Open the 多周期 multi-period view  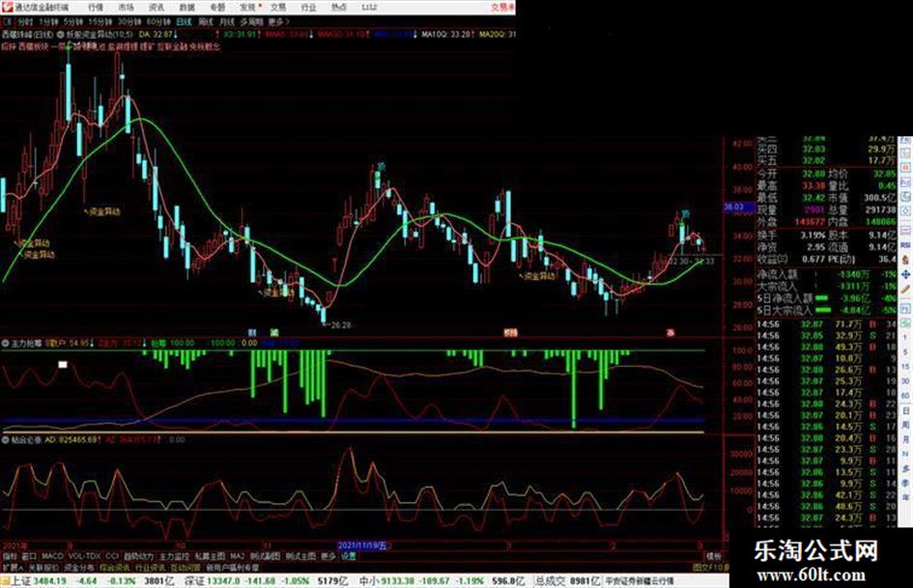pos(251,21)
